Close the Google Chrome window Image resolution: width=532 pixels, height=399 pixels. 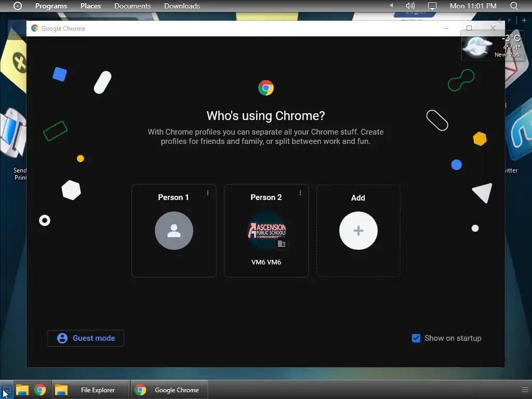pos(493,28)
